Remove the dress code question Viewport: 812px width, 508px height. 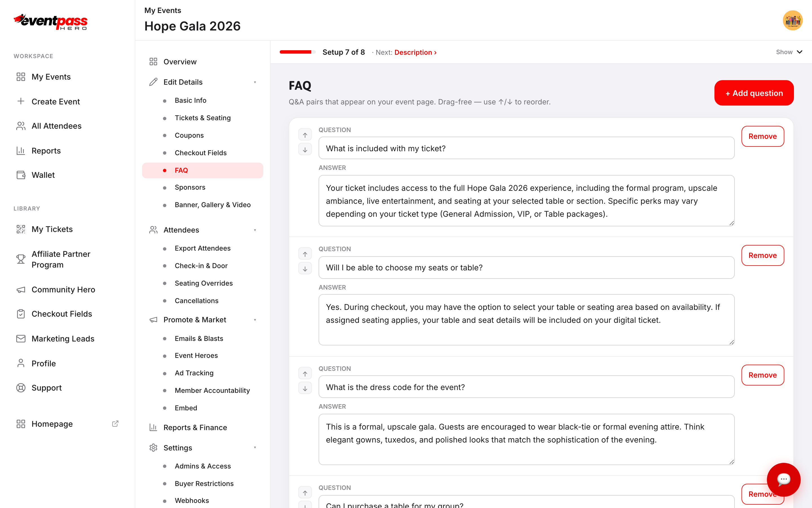tap(762, 375)
